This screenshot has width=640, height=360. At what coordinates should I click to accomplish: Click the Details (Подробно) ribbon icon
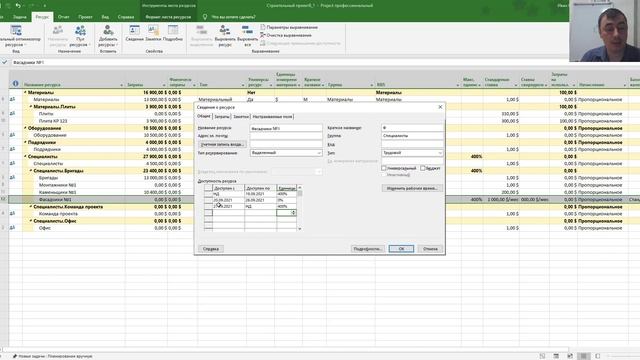click(173, 31)
